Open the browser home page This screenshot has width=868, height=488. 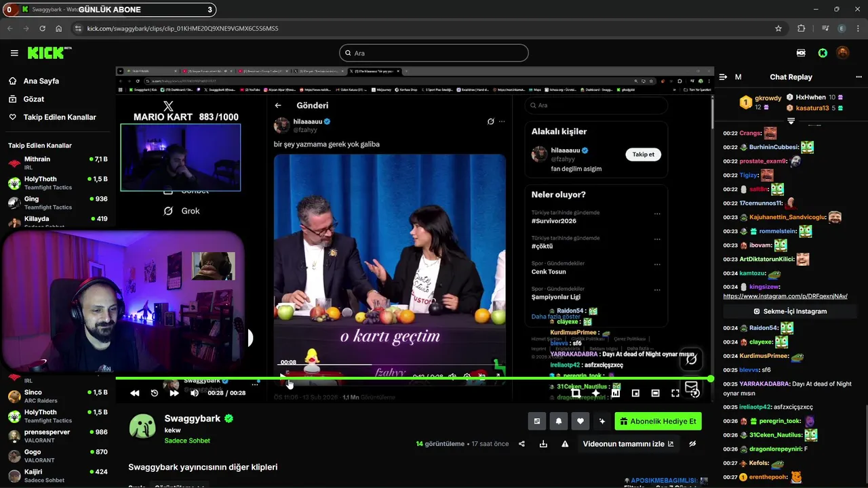(58, 28)
